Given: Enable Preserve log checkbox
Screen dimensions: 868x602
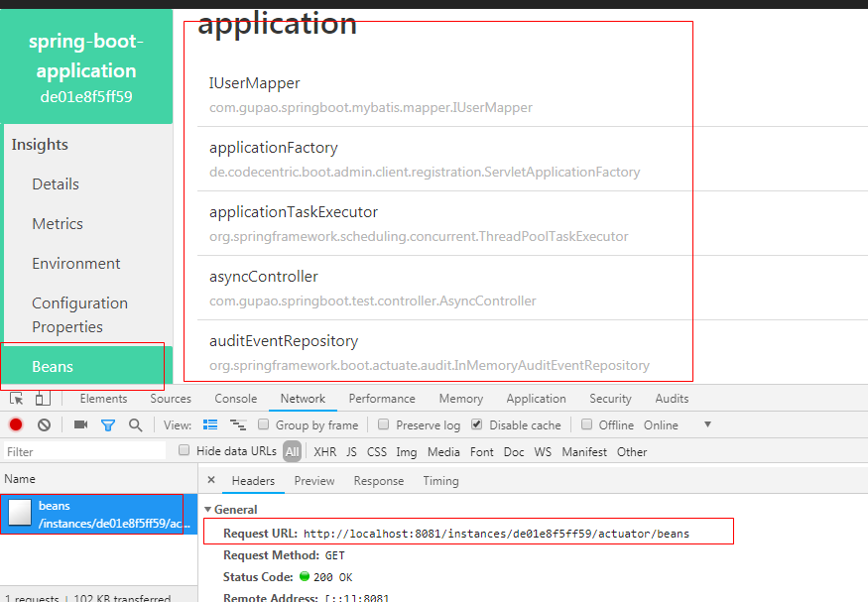Looking at the screenshot, I should tap(383, 424).
